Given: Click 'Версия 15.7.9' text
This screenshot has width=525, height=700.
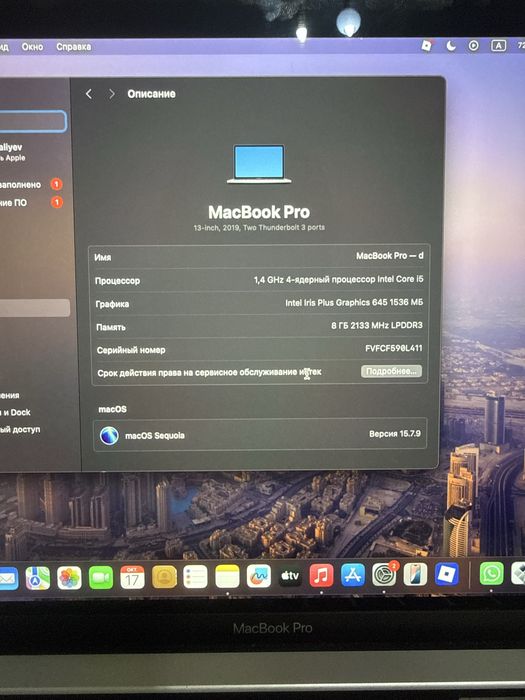Looking at the screenshot, I should point(395,433).
